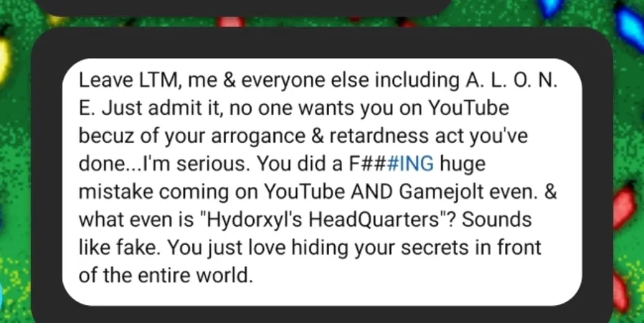Click the partially visible dark card at top
Image resolution: width=644 pixels, height=323 pixels.
tap(243, 7)
